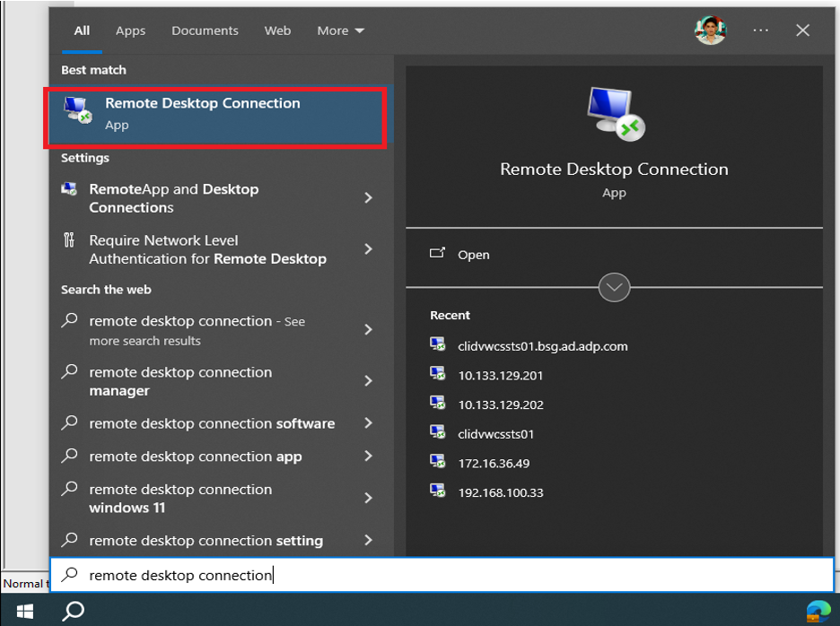The height and width of the screenshot is (626, 840).
Task: Click search icon beside 'remote desktop connection windows 11'
Action: point(69,489)
